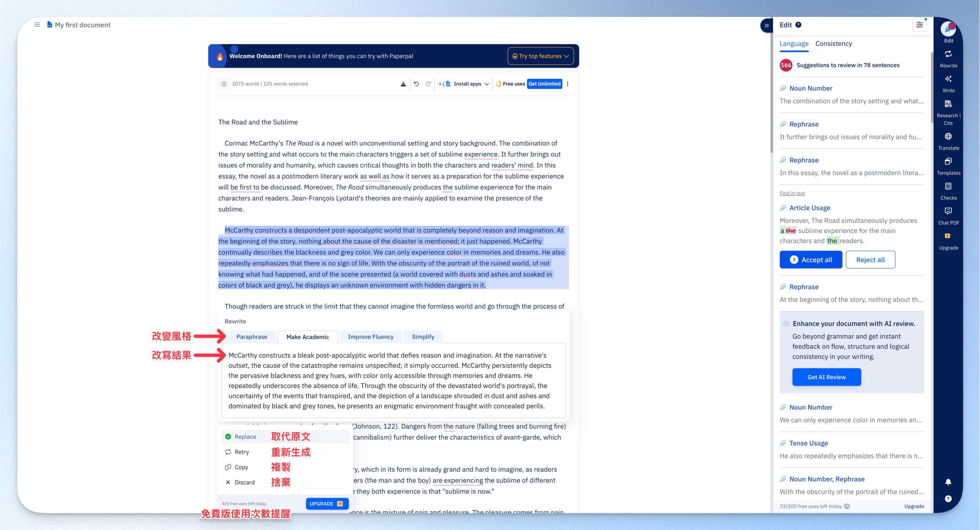
Task: Open the Templates panel
Action: [x=948, y=166]
